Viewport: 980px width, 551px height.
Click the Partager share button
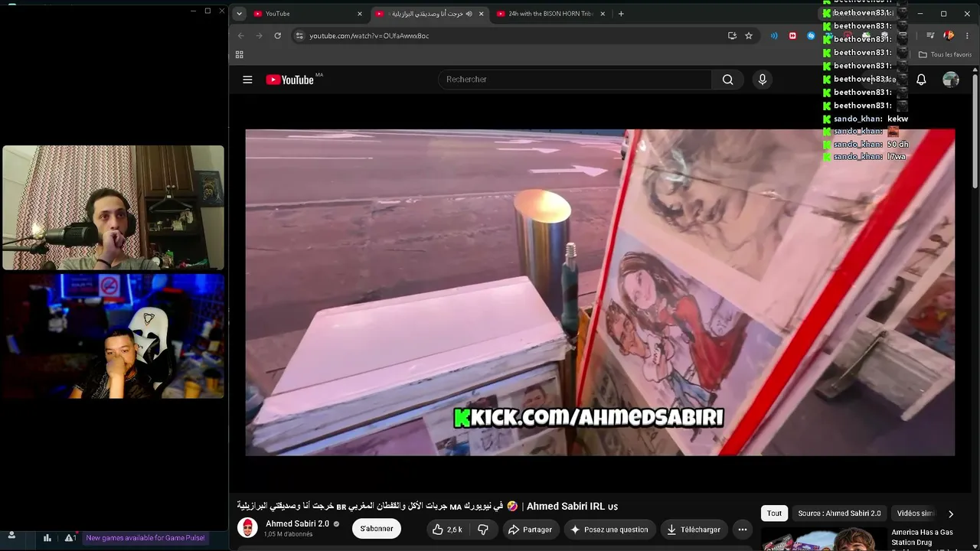pyautogui.click(x=530, y=530)
